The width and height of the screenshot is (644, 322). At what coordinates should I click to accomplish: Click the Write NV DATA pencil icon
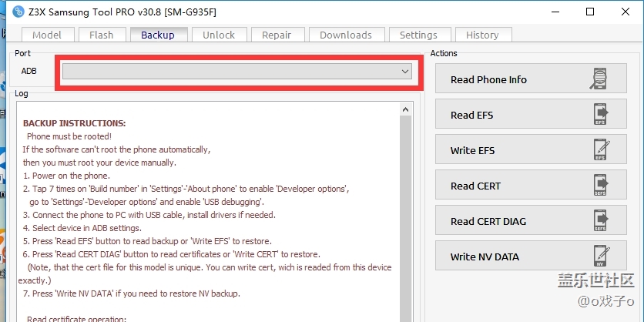click(x=600, y=257)
